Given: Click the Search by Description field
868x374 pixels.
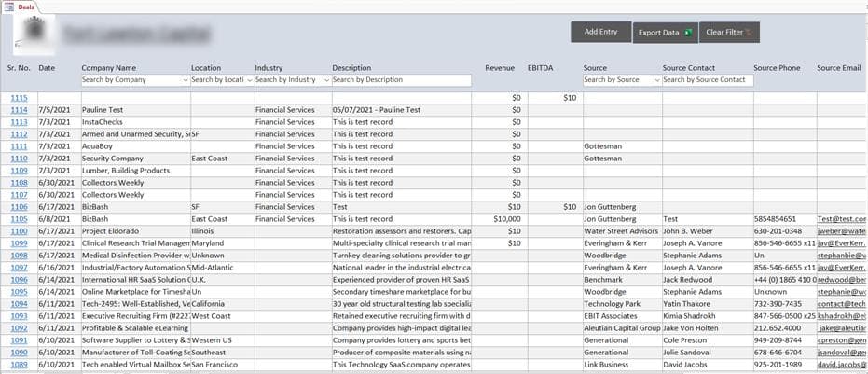Looking at the screenshot, I should (x=402, y=80).
